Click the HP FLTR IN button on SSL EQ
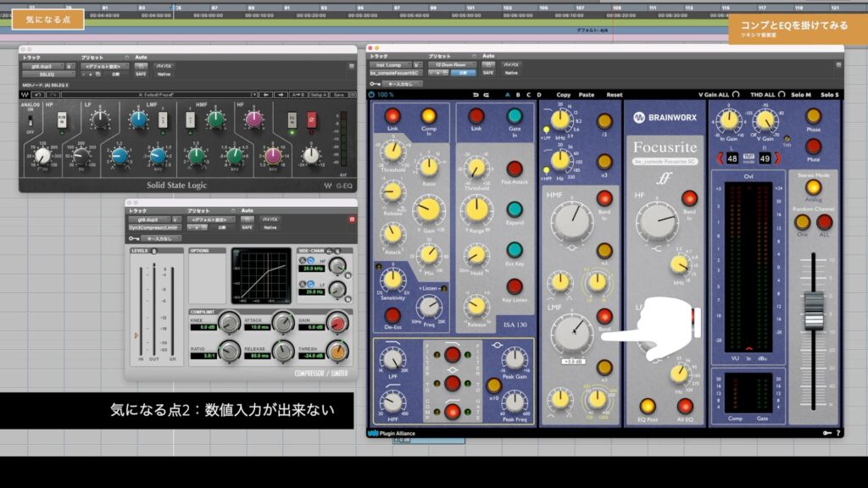868x488 pixels. click(62, 119)
